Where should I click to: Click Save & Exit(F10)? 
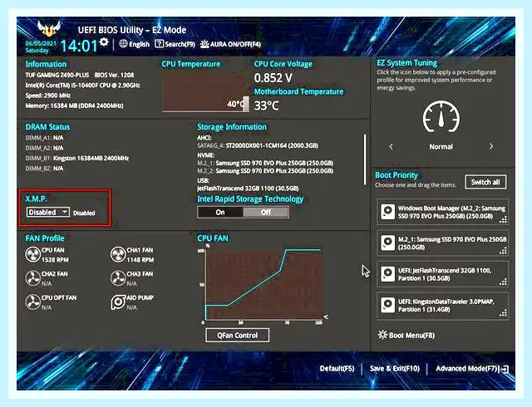[395, 368]
